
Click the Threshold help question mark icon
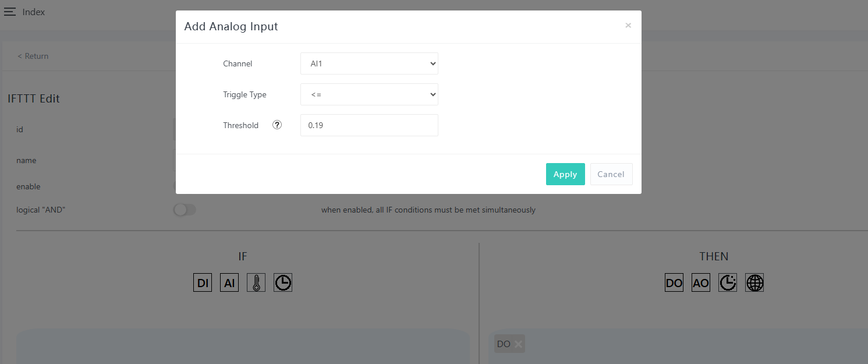(x=277, y=125)
